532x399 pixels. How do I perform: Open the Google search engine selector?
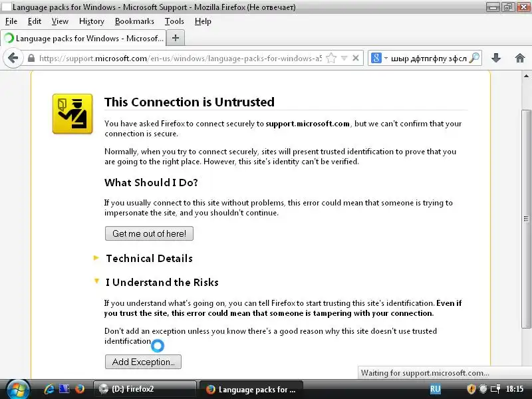click(378, 58)
